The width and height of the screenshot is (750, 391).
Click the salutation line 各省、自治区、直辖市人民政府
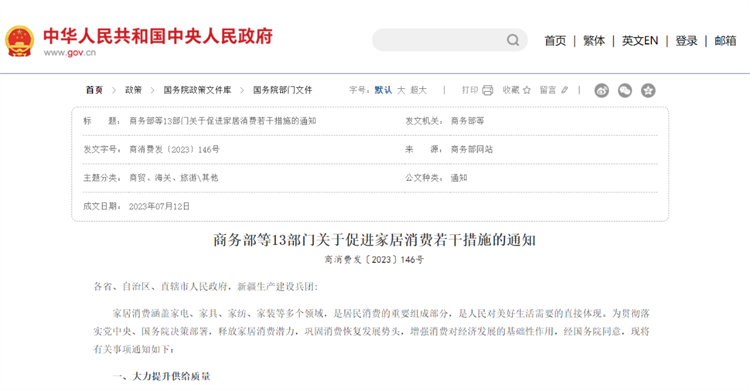point(205,286)
